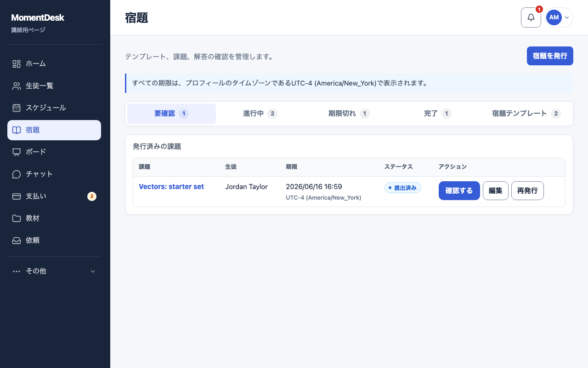Open notifications bell
The image size is (588, 368).
[531, 17]
